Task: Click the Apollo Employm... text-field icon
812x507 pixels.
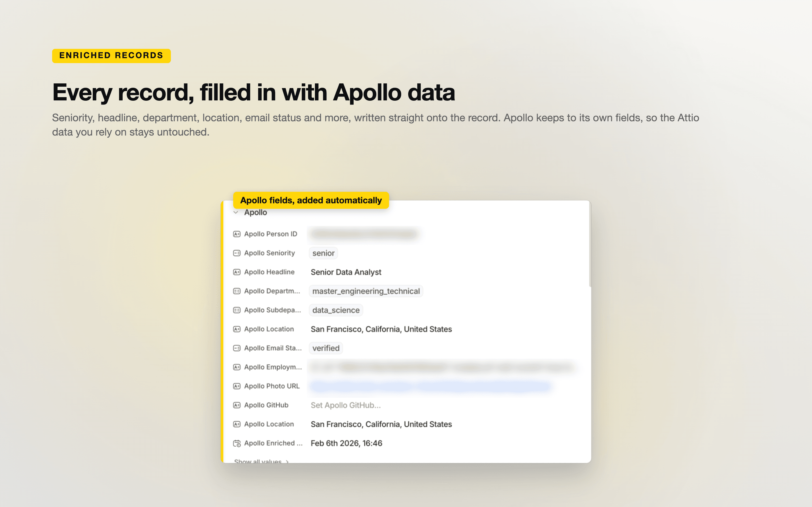Action: [237, 367]
